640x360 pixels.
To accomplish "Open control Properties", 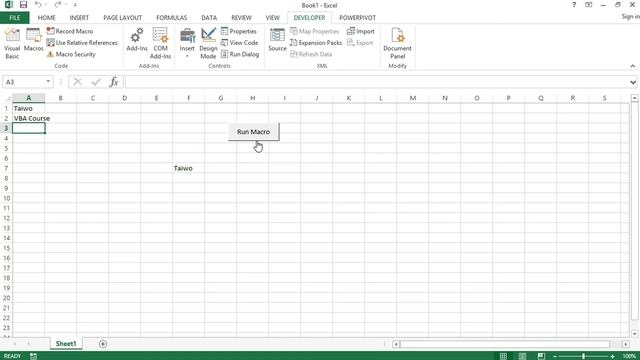I will 239,31.
